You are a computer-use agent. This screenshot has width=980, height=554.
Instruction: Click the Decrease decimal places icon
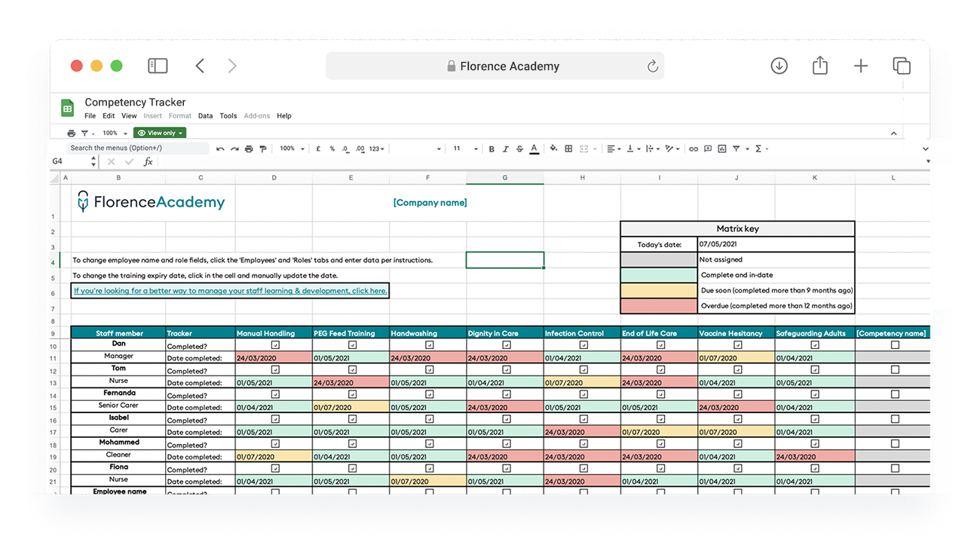click(346, 148)
